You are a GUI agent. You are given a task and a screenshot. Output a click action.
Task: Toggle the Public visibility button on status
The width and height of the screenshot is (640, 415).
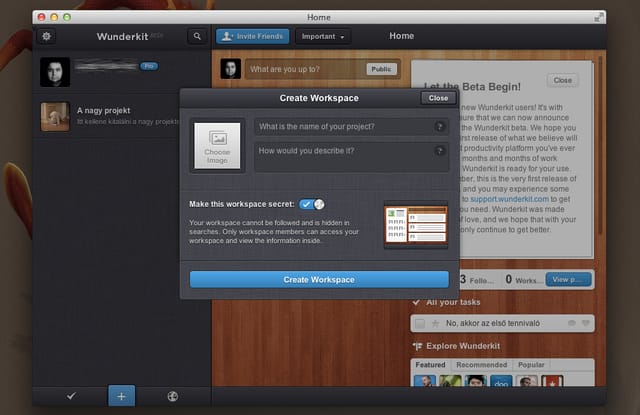click(381, 69)
